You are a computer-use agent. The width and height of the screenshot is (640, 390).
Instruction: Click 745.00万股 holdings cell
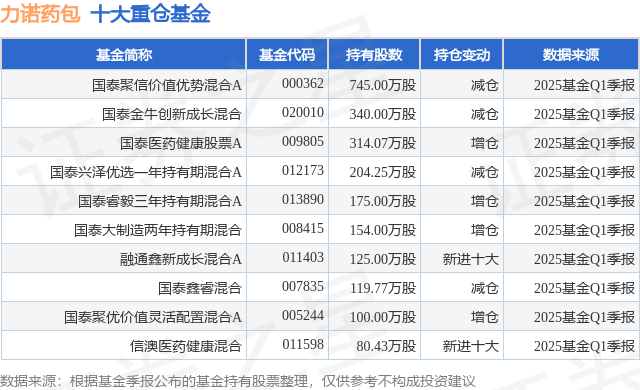(382, 85)
